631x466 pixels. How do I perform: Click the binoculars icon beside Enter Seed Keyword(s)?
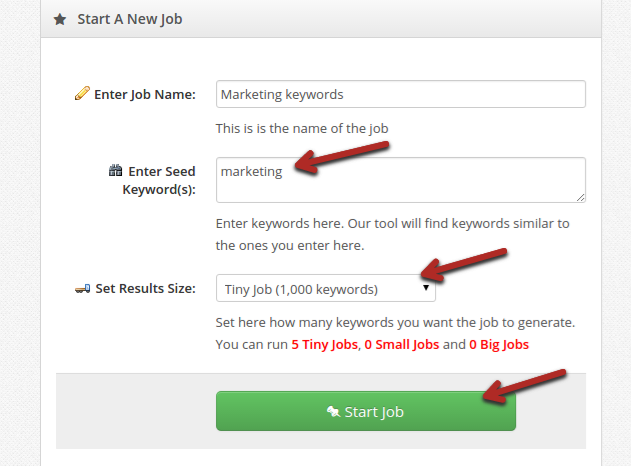click(x=115, y=170)
